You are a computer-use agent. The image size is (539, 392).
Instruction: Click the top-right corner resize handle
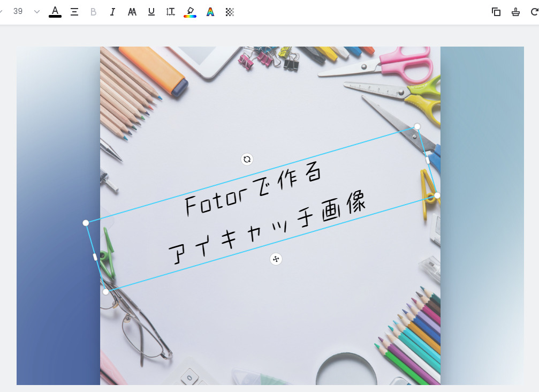click(x=417, y=126)
